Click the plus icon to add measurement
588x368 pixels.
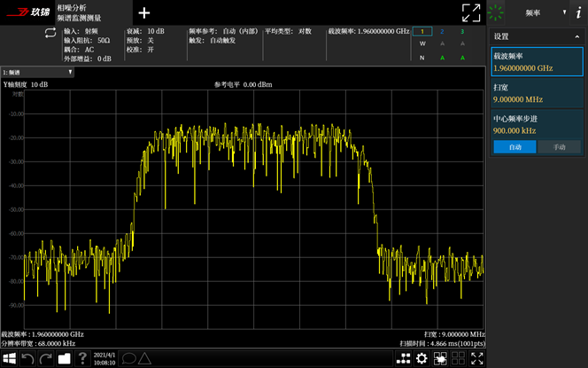tap(144, 13)
